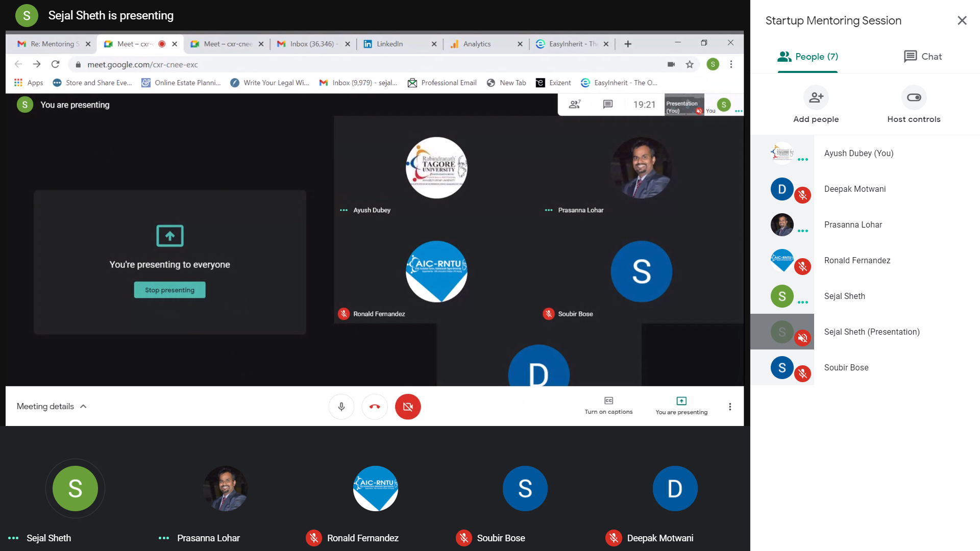980x551 pixels.
Task: Expand Meeting details
Action: pos(52,407)
